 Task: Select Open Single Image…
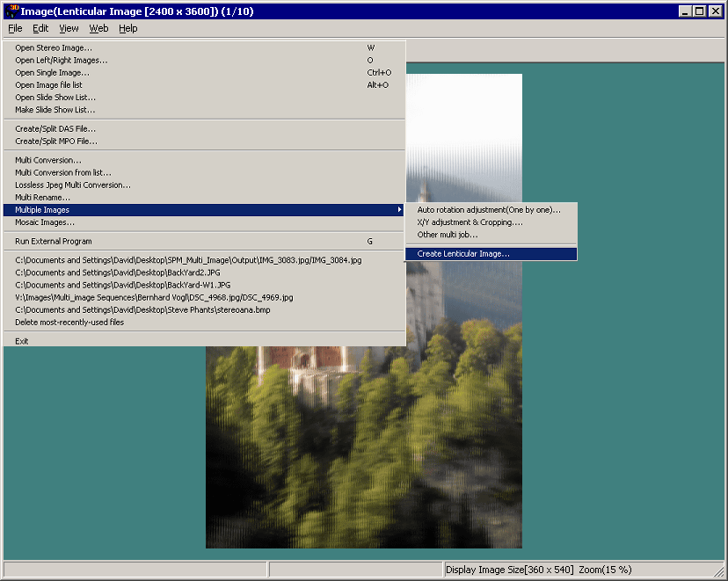point(204,72)
